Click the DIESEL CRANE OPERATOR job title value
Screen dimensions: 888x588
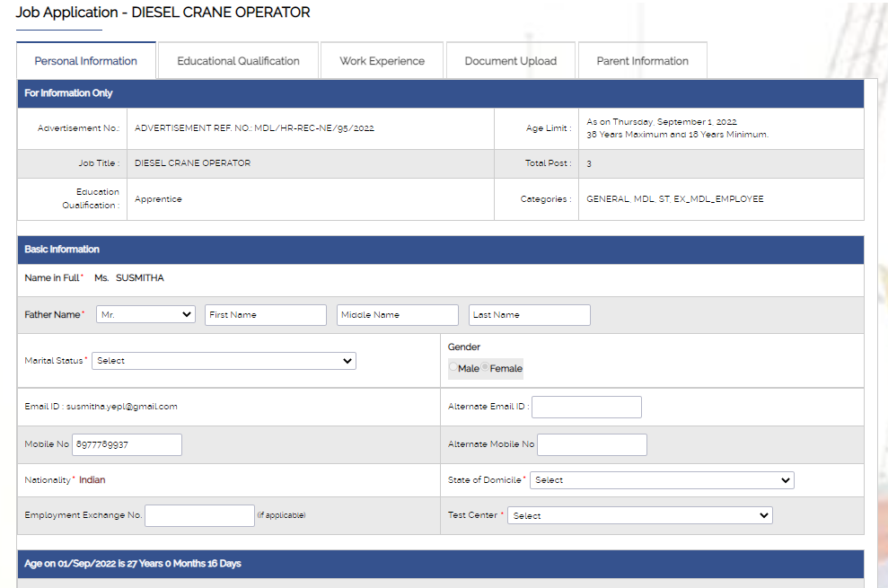click(192, 163)
